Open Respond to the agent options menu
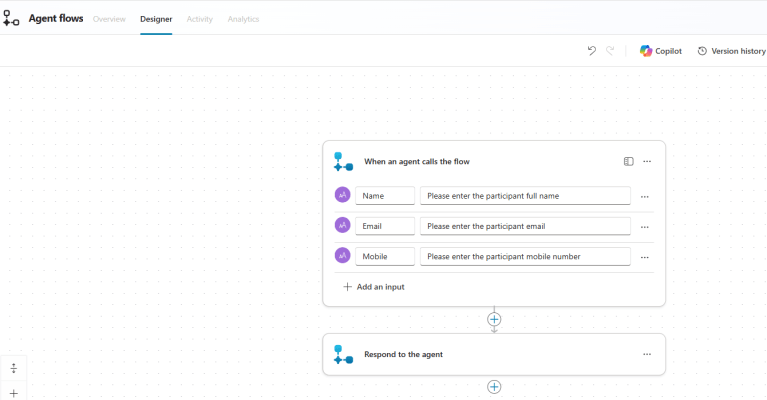This screenshot has width=767, height=400. coord(647,354)
